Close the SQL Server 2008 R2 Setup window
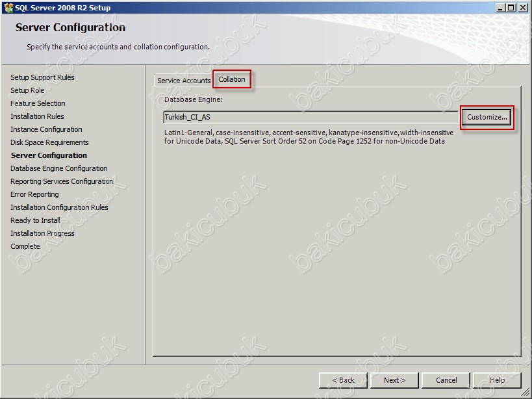 [x=522, y=7]
